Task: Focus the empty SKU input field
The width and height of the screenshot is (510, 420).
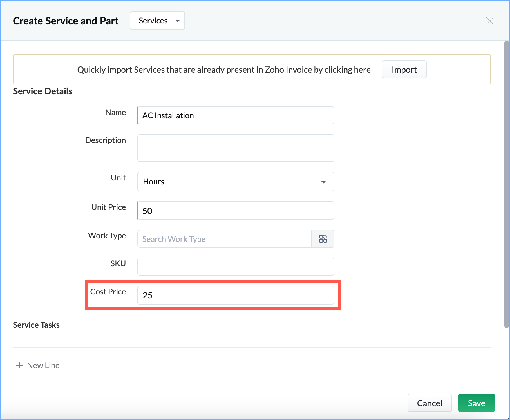Action: [x=236, y=267]
